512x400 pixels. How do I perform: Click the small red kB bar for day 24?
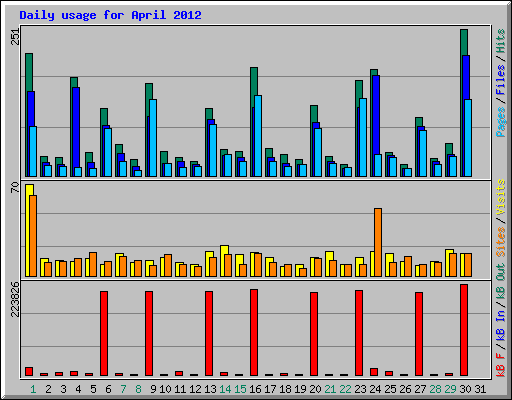click(374, 372)
